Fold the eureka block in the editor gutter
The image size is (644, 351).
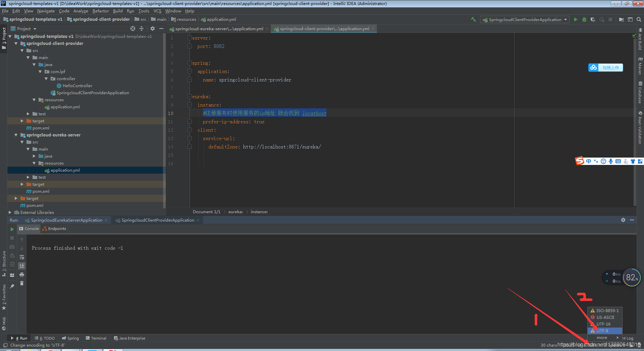coord(190,97)
